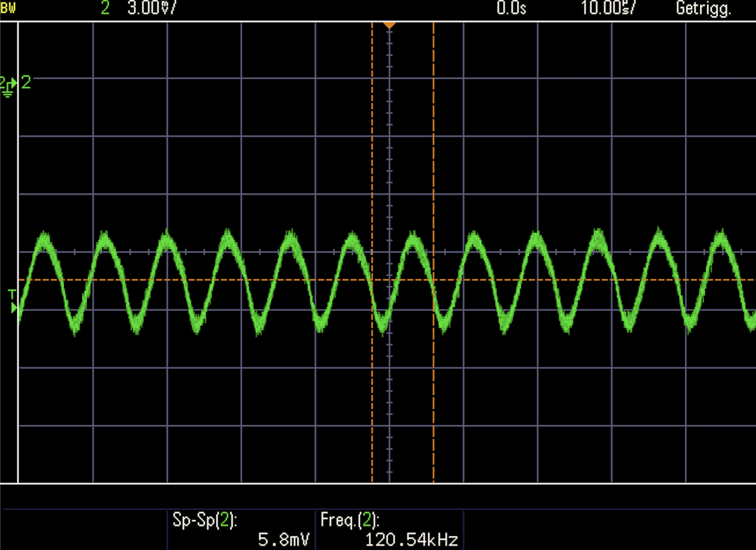Click the orange trigger position triangle at top
This screenshot has height=550, width=756.
pos(389,26)
